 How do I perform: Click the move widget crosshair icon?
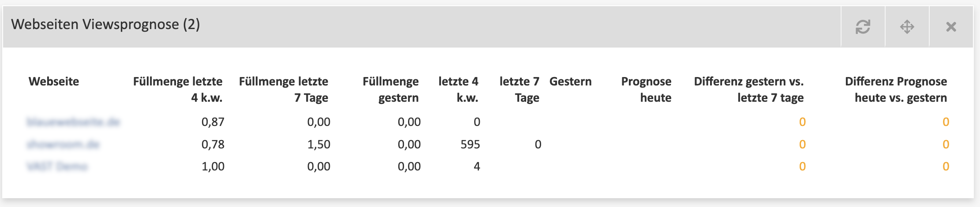coord(907,27)
